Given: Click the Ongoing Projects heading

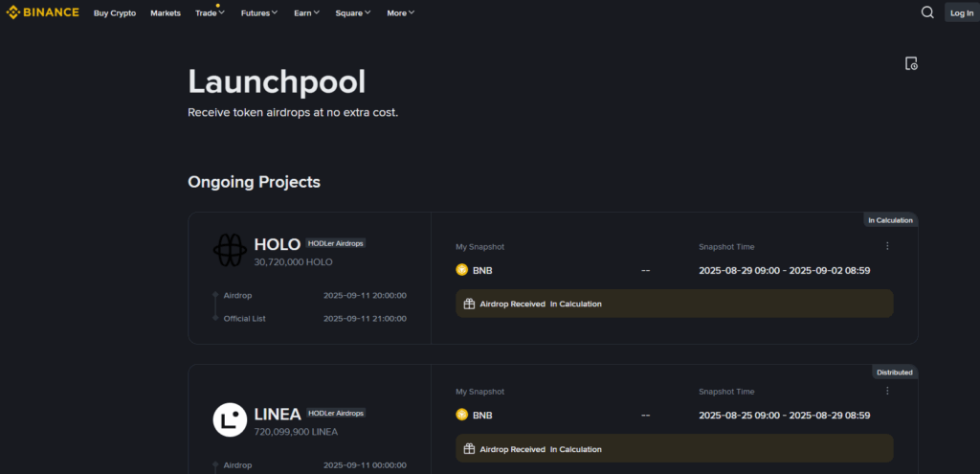Looking at the screenshot, I should coord(254,182).
